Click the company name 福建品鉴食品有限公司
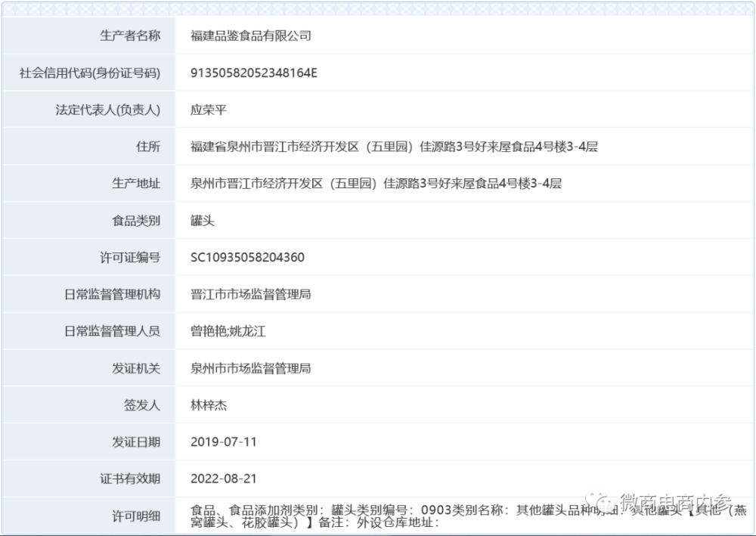Viewport: 756px width, 536px height. (x=251, y=36)
